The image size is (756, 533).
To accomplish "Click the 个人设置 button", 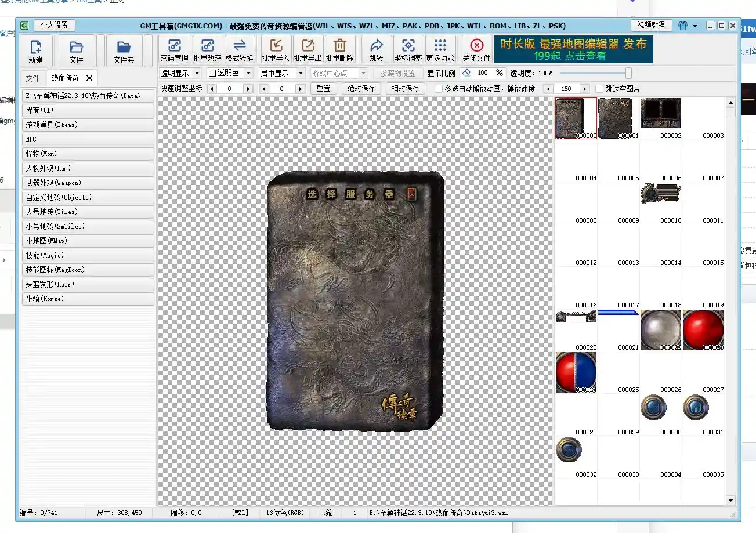I will point(54,26).
